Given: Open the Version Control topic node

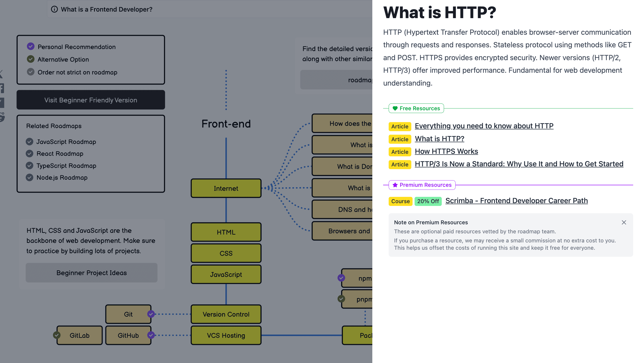Looking at the screenshot, I should coord(226,314).
